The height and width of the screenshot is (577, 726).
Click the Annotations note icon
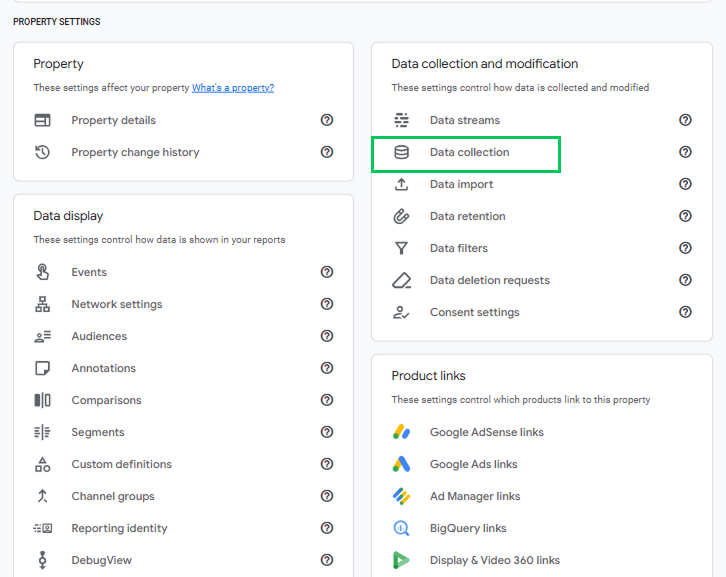point(43,368)
